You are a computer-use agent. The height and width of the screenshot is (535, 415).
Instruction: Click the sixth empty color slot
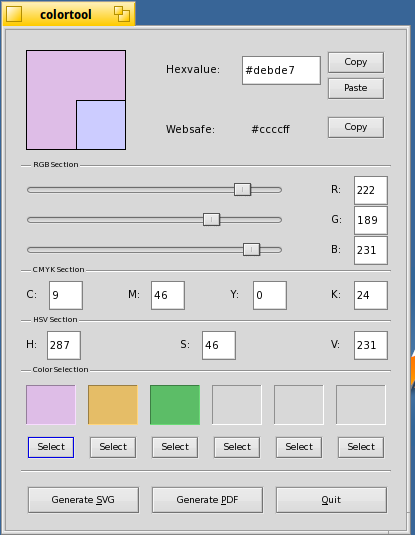coord(361,405)
